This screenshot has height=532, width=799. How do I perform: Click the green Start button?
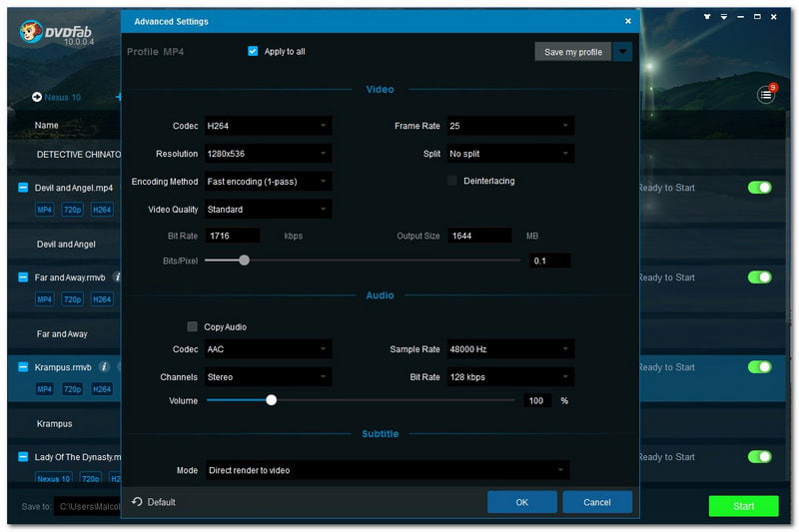click(x=743, y=506)
